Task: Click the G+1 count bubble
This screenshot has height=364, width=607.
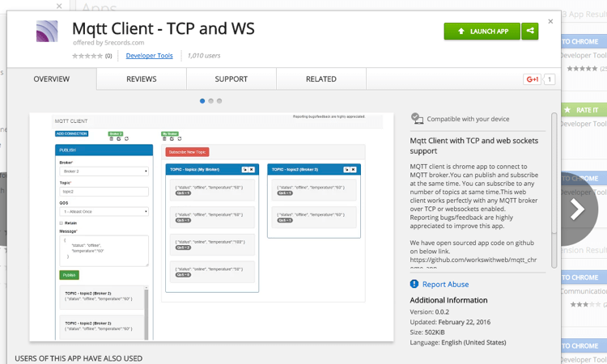Action: [x=550, y=79]
